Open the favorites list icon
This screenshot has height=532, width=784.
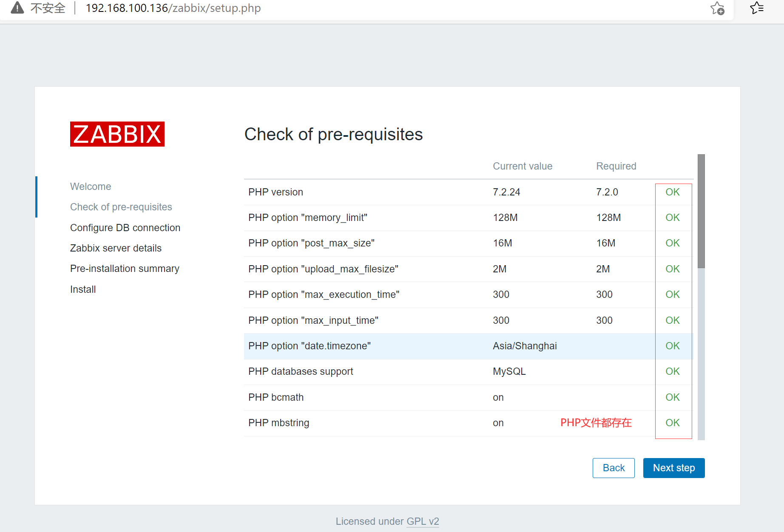point(757,7)
